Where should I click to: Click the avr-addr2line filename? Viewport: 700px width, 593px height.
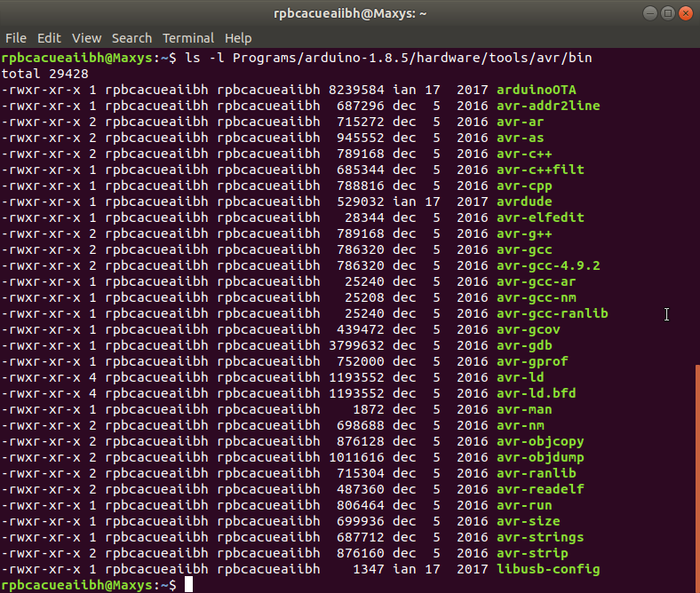548,106
